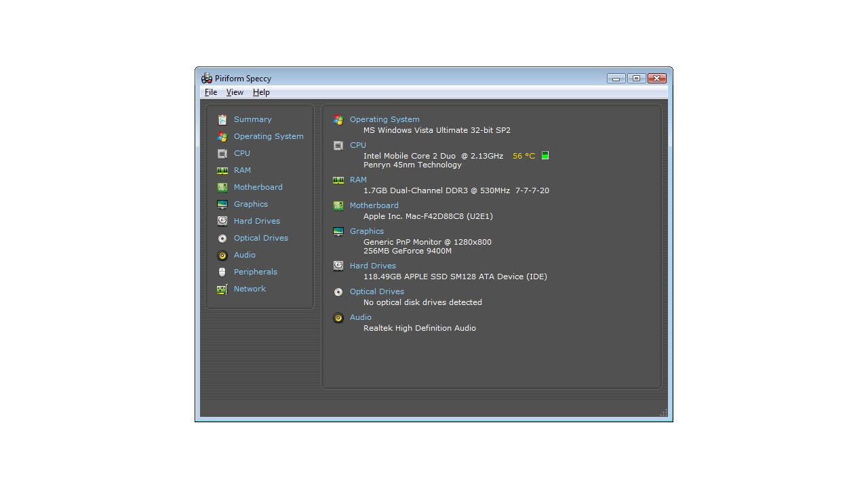Screen dimensions: 868x488
Task: Click 'Penryn 45nm Technology' text
Action: (412, 165)
